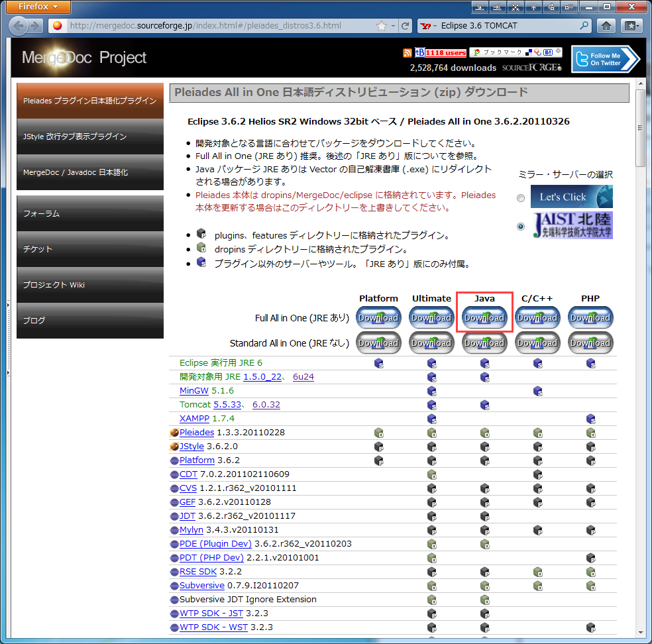Open the フォーラム sidebar item

click(90, 213)
